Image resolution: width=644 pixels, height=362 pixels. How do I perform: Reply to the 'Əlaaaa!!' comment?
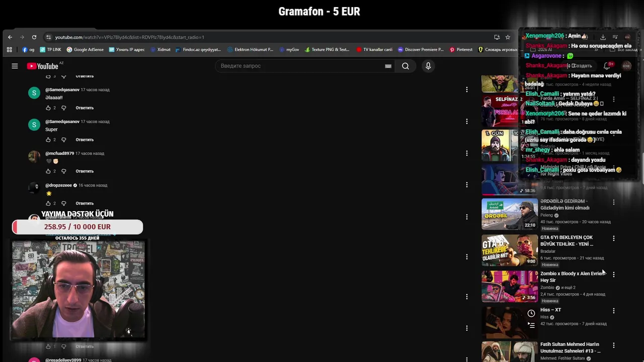(85, 108)
